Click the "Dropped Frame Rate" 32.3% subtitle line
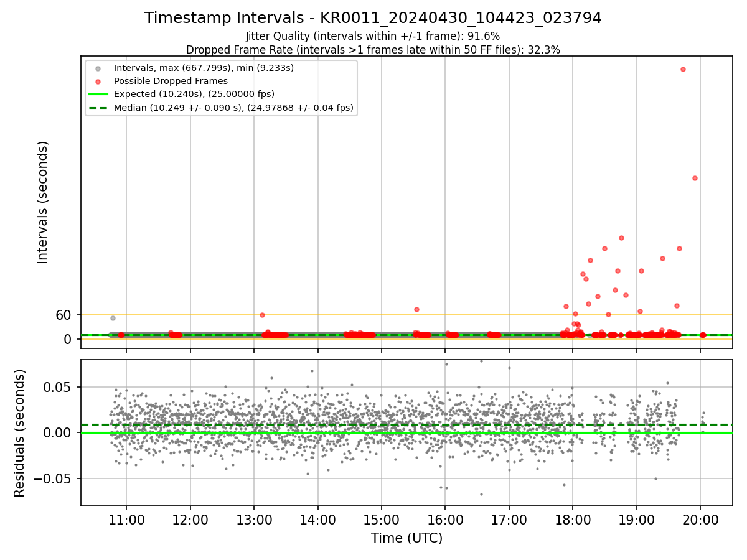This screenshot has width=747, height=560. (373, 50)
